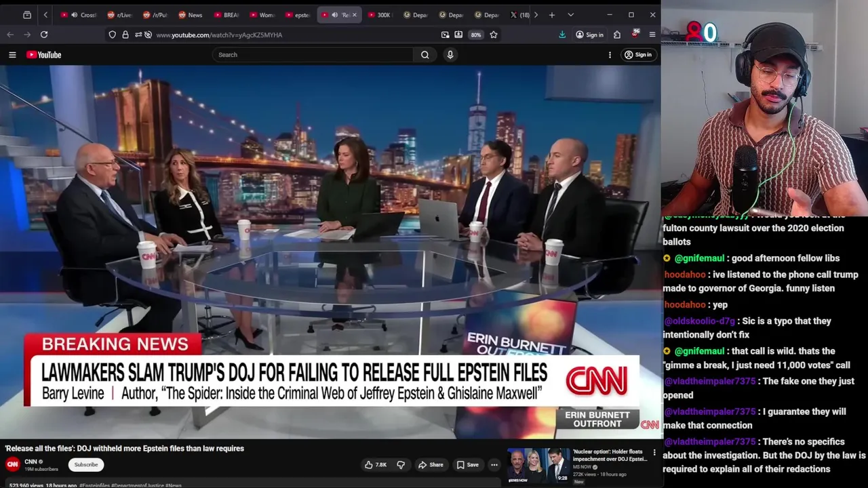868x488 pixels.
Task: Show site security padlock info
Action: (x=125, y=35)
